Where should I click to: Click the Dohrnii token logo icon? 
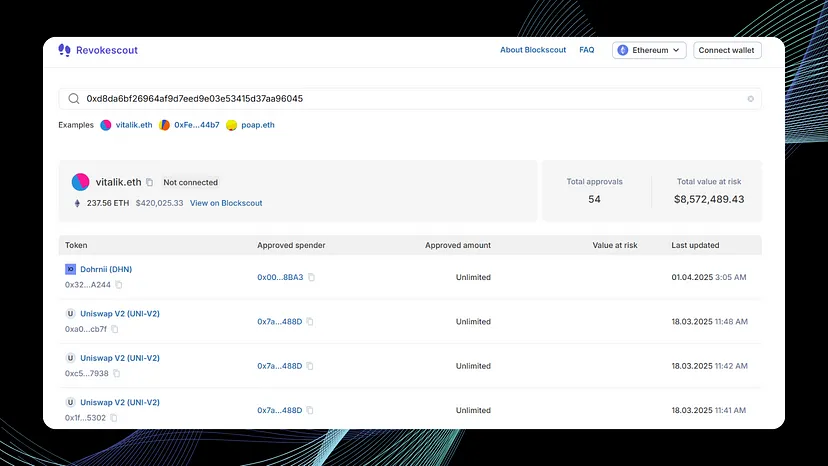[70, 269]
